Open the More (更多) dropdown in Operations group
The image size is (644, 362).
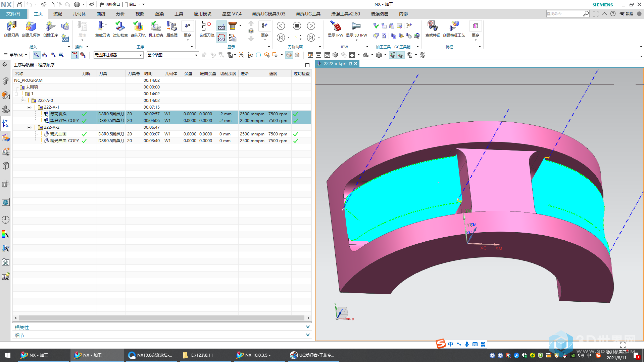point(188,31)
